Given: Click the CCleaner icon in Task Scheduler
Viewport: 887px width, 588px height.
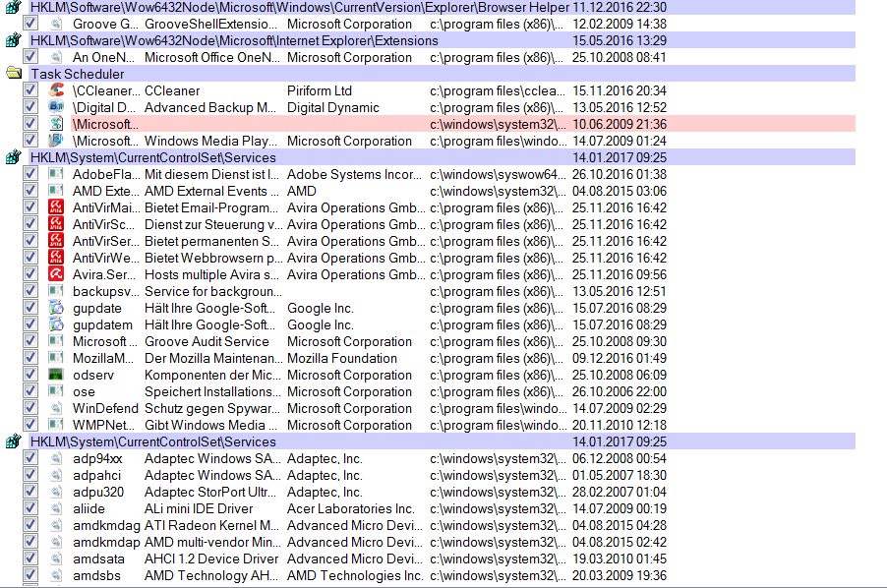Looking at the screenshot, I should 56,90.
